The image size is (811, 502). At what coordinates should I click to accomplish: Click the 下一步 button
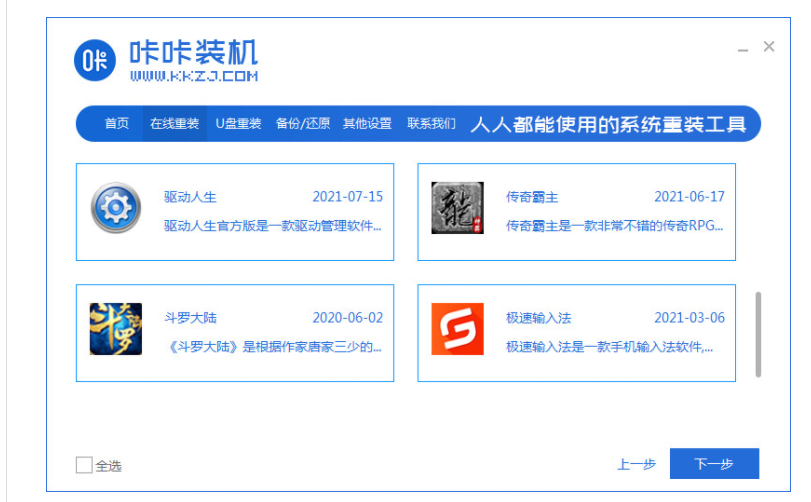point(714,463)
